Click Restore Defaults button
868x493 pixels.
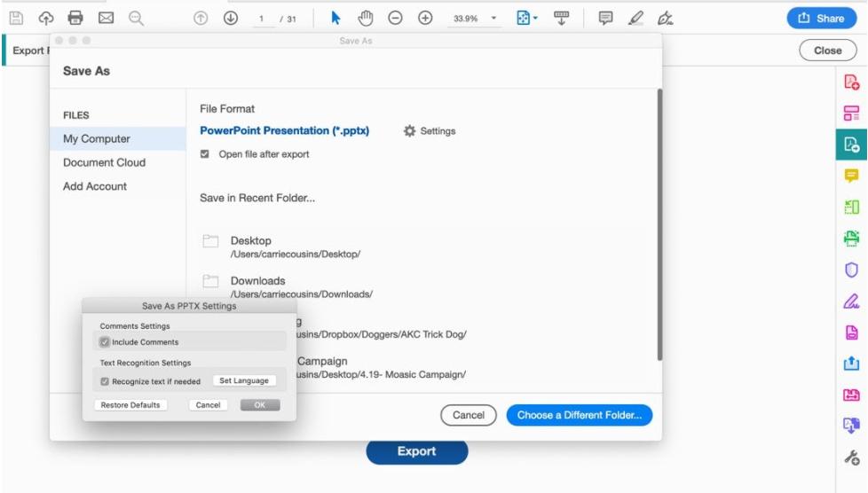click(x=130, y=405)
